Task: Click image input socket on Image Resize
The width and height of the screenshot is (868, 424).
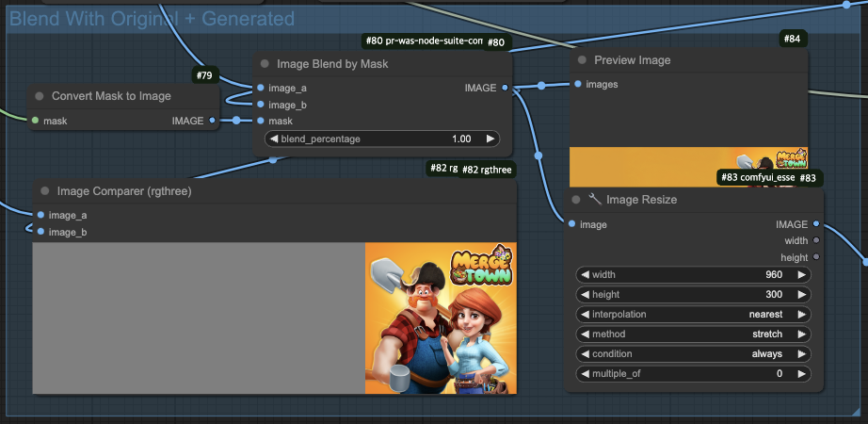Action: pyautogui.click(x=571, y=224)
